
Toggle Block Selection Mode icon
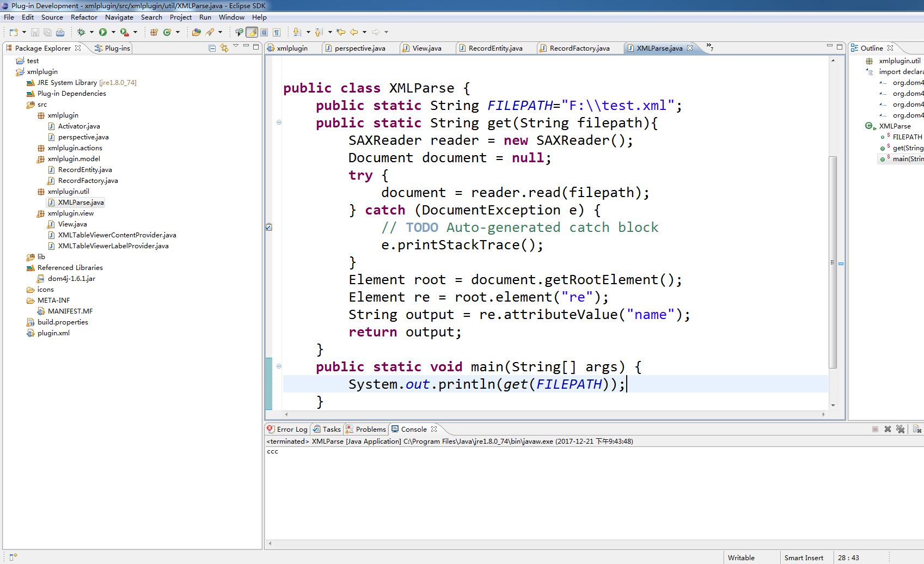(264, 32)
